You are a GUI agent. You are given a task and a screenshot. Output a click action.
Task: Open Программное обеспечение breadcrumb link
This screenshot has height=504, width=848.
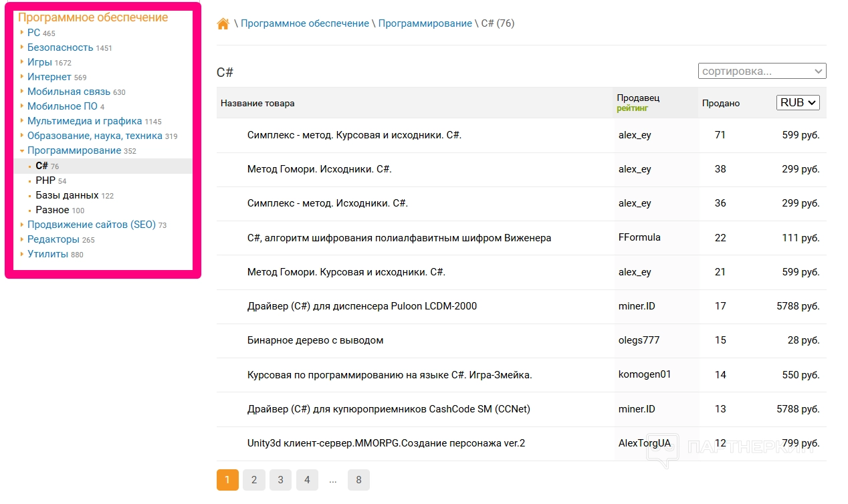tap(304, 23)
